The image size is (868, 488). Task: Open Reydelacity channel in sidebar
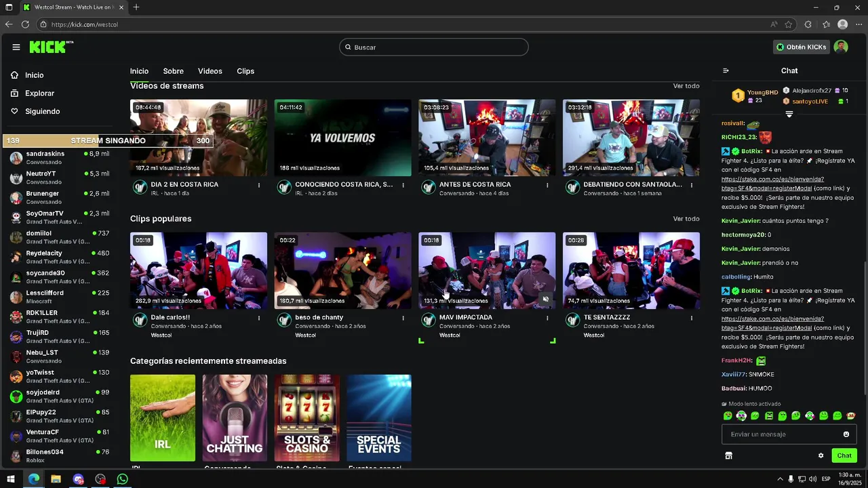tap(60, 257)
